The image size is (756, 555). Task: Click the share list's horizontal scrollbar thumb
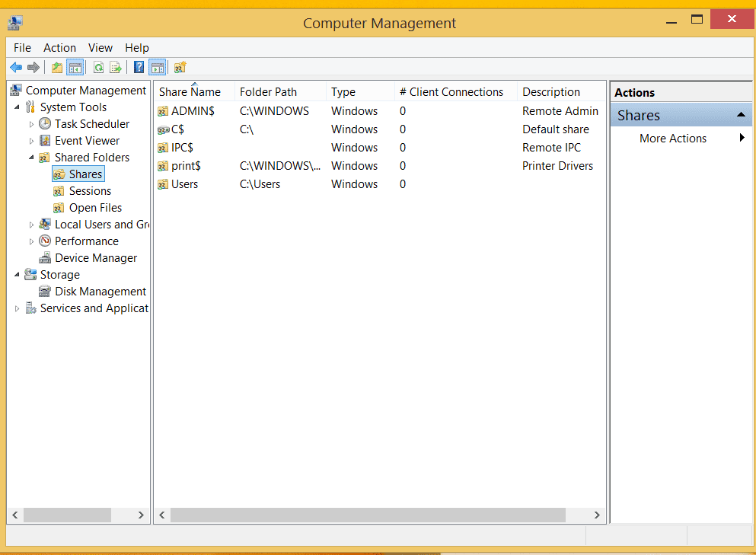click(368, 515)
